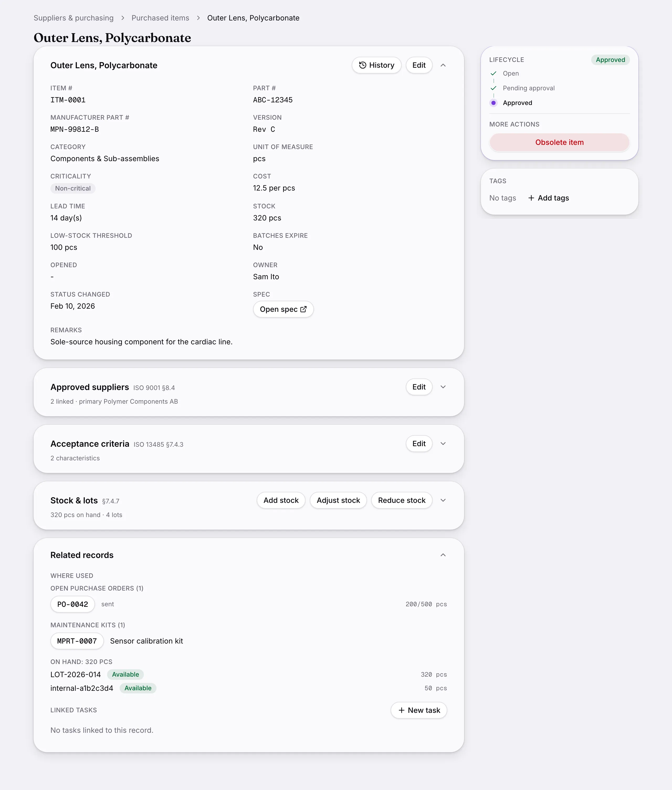
Task: Expand the Stock & lots section
Action: tap(443, 501)
